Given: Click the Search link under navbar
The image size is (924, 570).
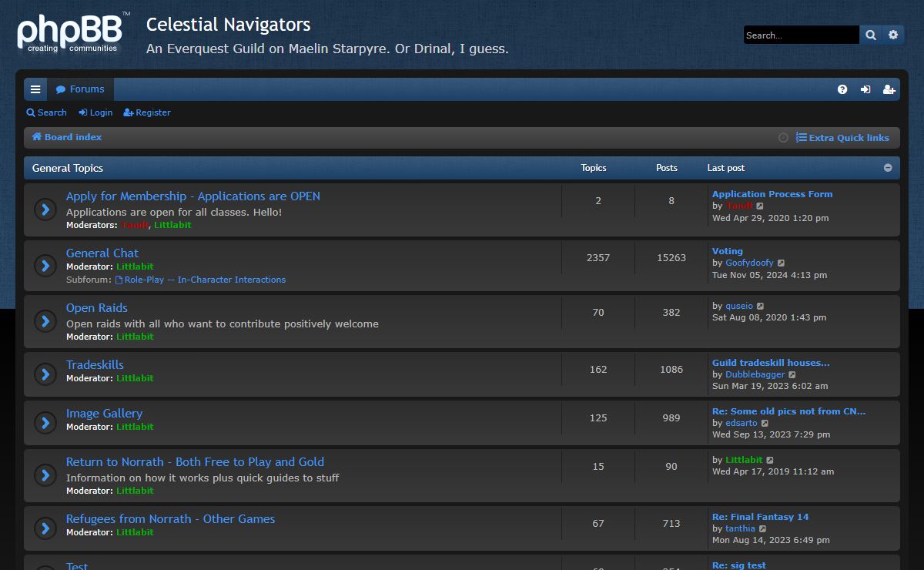Looking at the screenshot, I should (x=46, y=112).
